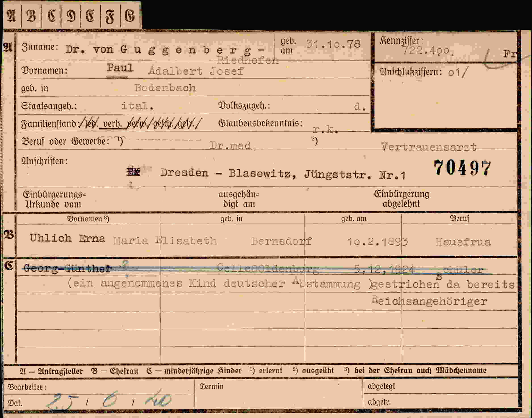The height and width of the screenshot is (418, 532).
Task: Click the 'Zuname:' field label
Action: click(x=40, y=47)
